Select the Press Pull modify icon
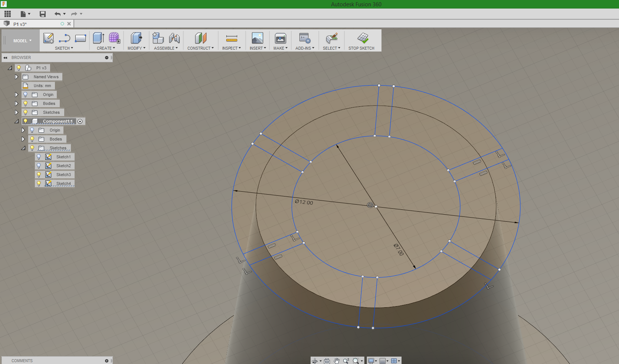 click(136, 38)
